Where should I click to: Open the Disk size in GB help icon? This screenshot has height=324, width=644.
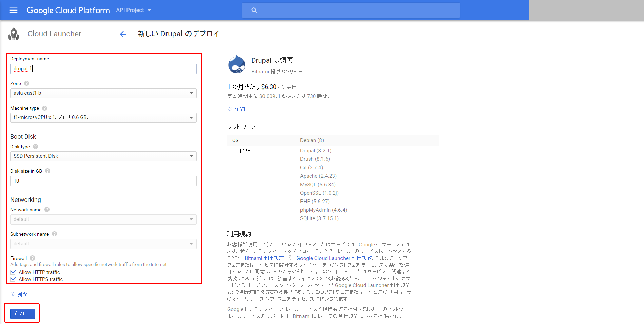click(x=47, y=171)
